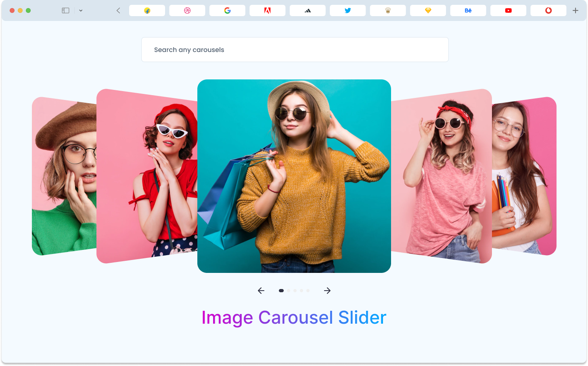Navigate back using the browser back arrow
588x366 pixels.
[118, 10]
